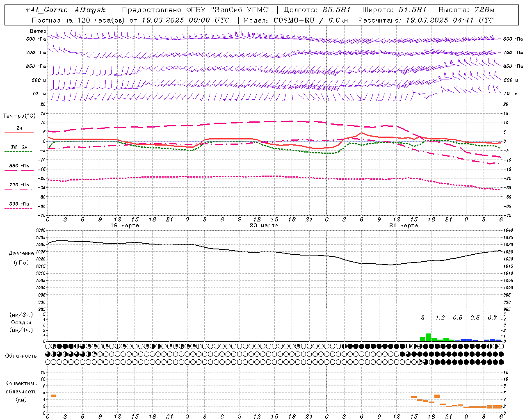Screen dimensions: 525x420
Task: Select the Осадки precipitation label
Action: [x=21, y=322]
